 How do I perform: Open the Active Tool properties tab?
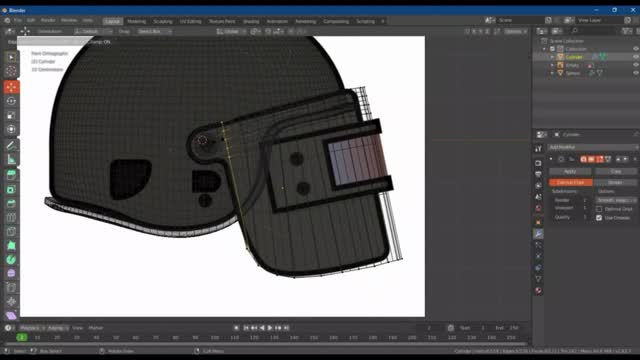(538, 149)
